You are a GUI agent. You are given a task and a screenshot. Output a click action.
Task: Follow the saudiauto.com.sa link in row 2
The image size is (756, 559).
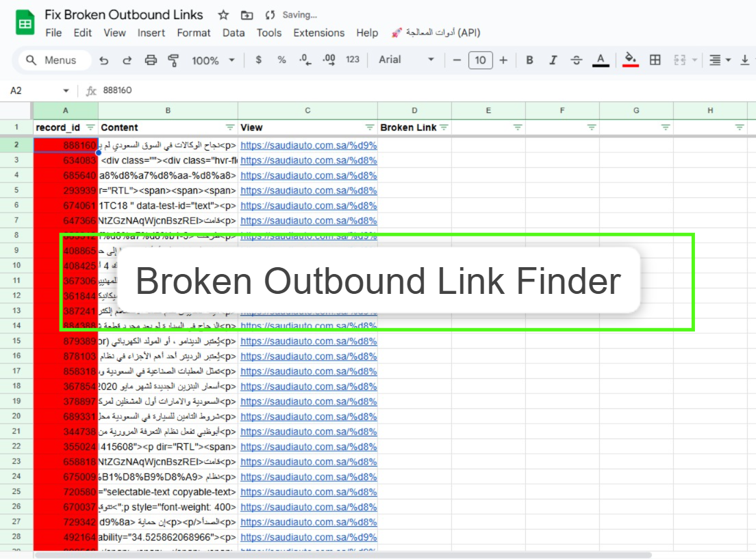[x=307, y=145]
